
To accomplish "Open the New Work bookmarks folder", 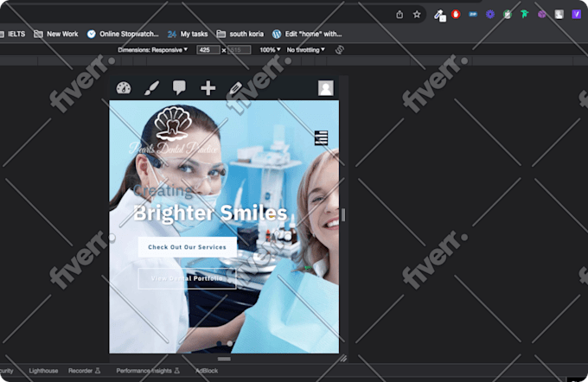I will (56, 34).
